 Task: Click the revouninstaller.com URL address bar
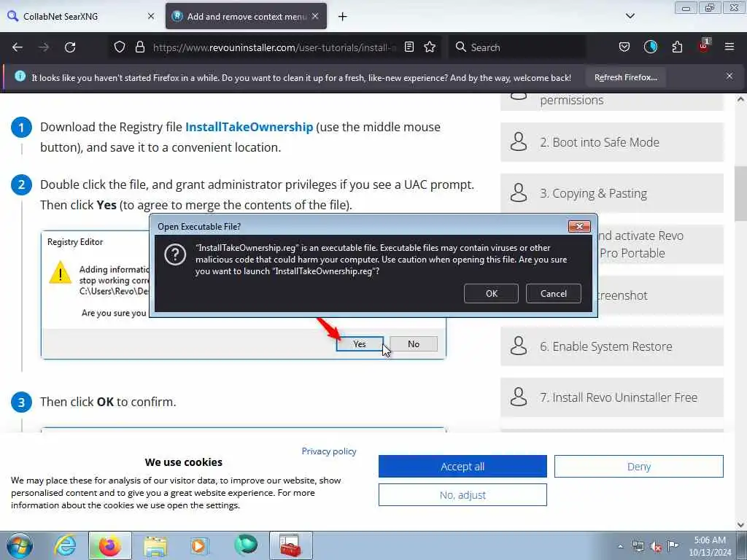(x=274, y=47)
